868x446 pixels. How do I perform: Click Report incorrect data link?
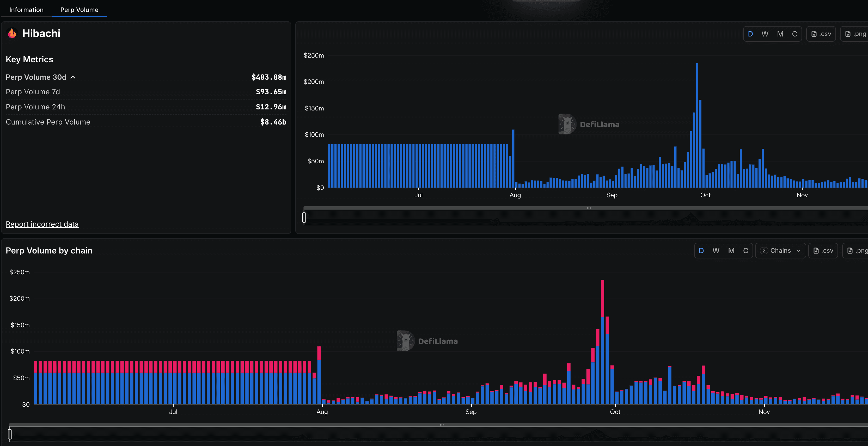click(42, 224)
